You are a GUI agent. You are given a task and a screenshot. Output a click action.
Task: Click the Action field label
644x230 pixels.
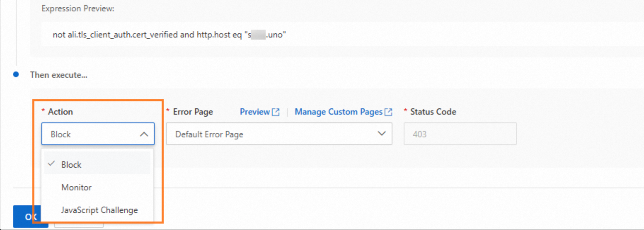tap(61, 112)
